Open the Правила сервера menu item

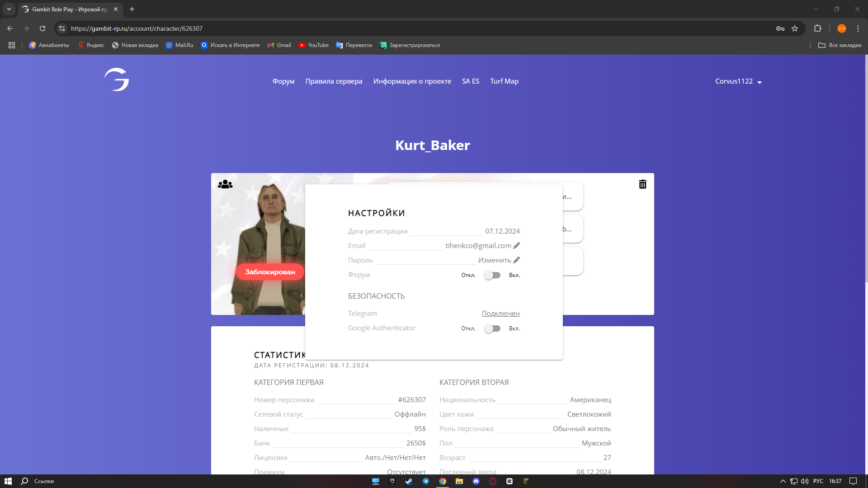(x=334, y=81)
